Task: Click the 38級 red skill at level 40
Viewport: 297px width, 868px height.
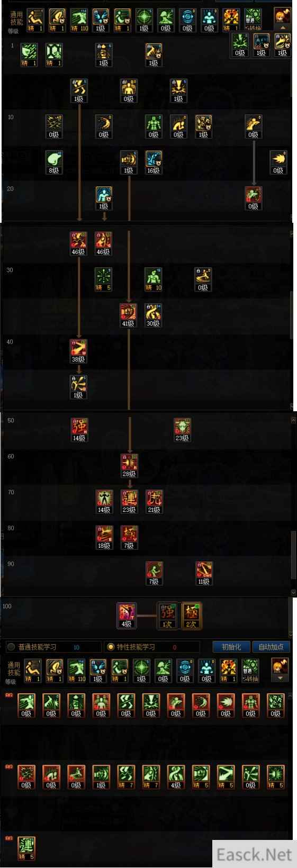Action: [x=78, y=351]
